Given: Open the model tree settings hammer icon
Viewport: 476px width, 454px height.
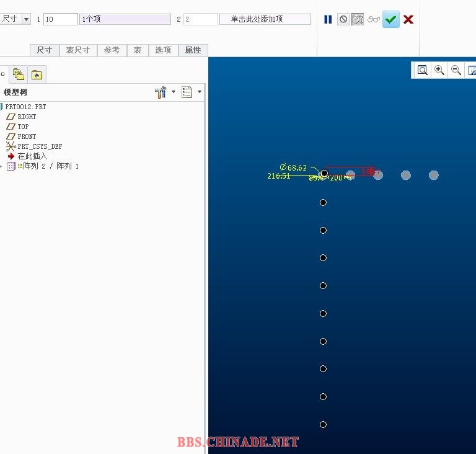Looking at the screenshot, I should click(x=161, y=92).
